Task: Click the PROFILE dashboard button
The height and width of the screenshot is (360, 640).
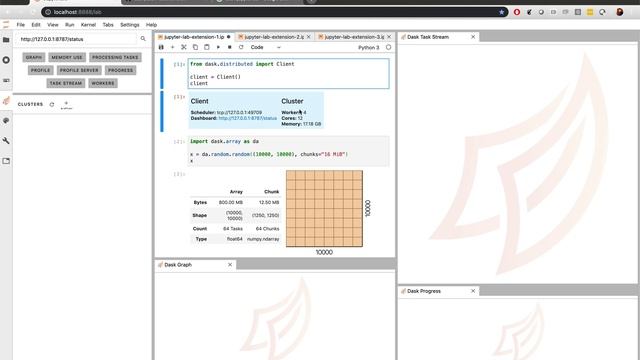Action: pyautogui.click(x=40, y=70)
